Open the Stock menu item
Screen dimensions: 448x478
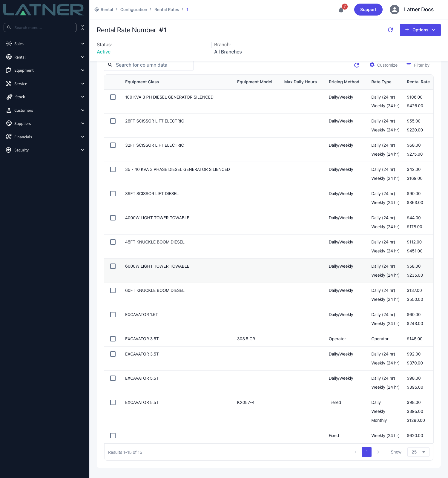(x=45, y=97)
